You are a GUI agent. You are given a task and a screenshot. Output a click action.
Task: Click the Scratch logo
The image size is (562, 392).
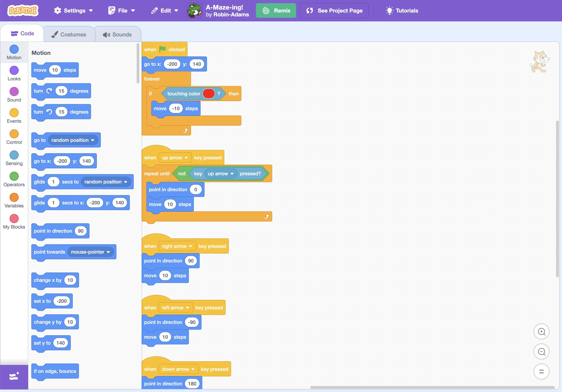tap(23, 10)
